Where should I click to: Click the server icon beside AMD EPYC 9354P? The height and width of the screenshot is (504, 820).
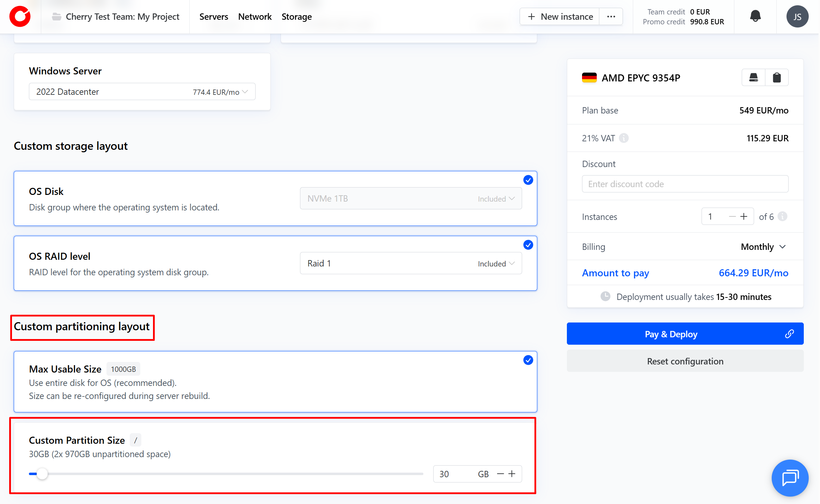click(754, 78)
